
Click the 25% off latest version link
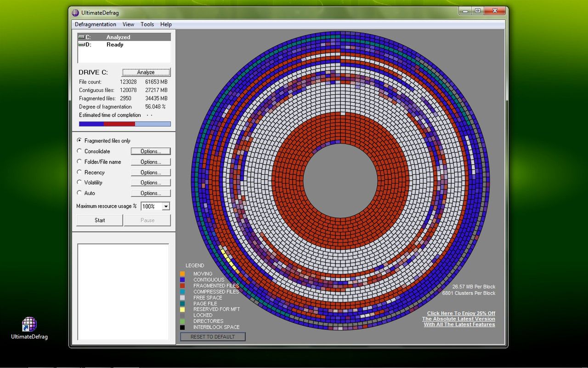[459, 319]
